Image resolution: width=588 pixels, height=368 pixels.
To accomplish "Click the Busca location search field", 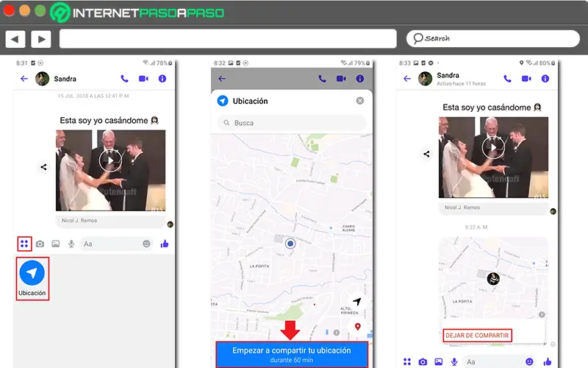I will (x=291, y=123).
